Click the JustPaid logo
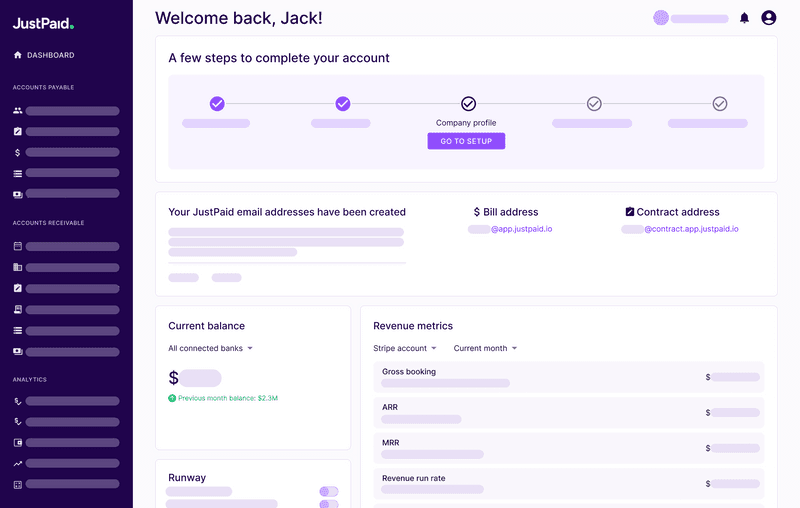The height and width of the screenshot is (508, 800). pos(43,22)
